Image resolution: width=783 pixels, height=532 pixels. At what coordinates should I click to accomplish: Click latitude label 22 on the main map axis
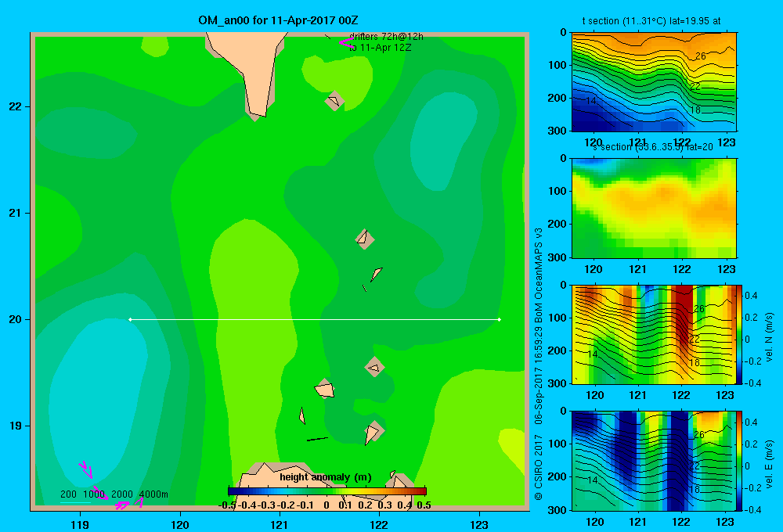16,107
